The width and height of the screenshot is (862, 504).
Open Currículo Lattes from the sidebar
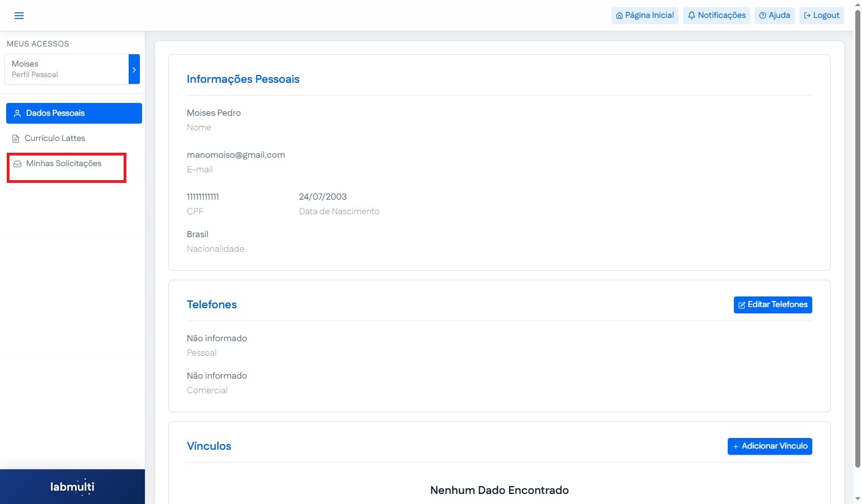(x=55, y=138)
